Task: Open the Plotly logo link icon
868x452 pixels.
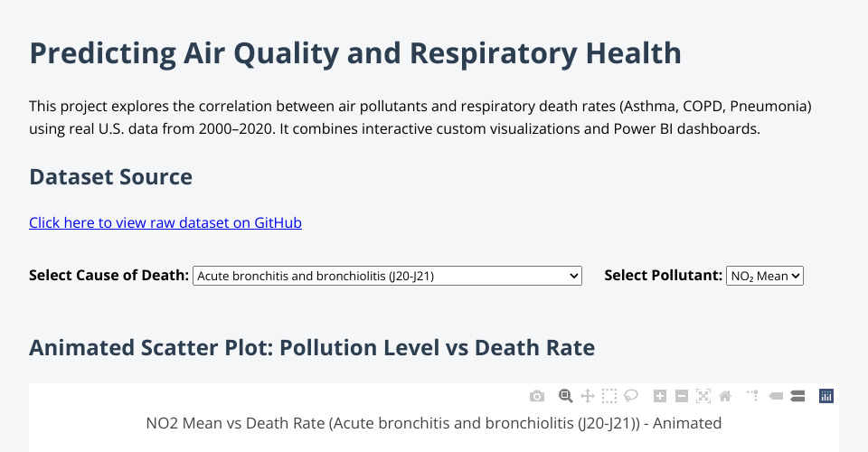Action: [x=826, y=396]
